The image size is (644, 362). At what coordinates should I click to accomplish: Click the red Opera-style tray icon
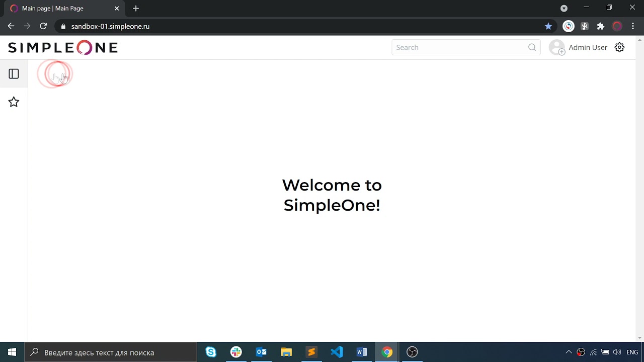point(581,352)
